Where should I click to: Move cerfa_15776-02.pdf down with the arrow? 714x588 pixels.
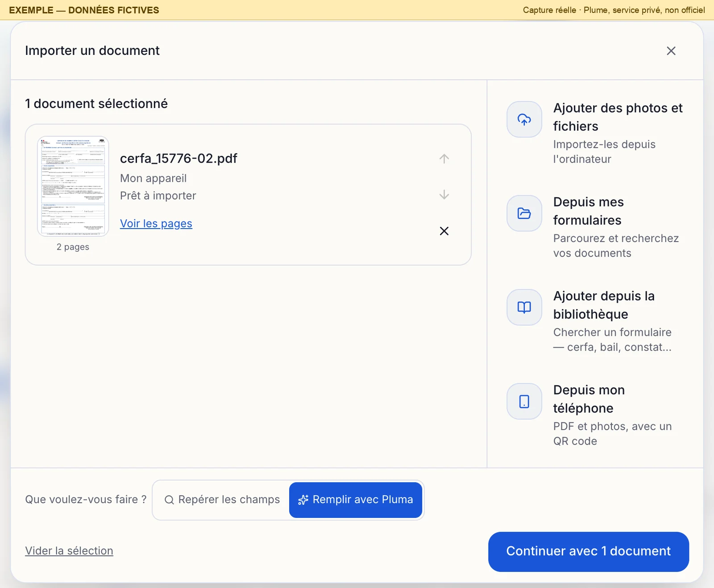point(444,195)
